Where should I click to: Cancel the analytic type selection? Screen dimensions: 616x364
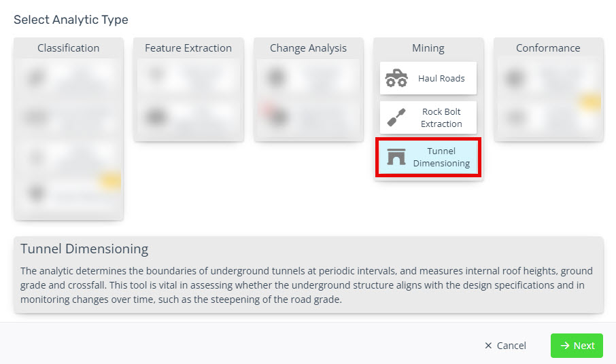pyautogui.click(x=505, y=346)
